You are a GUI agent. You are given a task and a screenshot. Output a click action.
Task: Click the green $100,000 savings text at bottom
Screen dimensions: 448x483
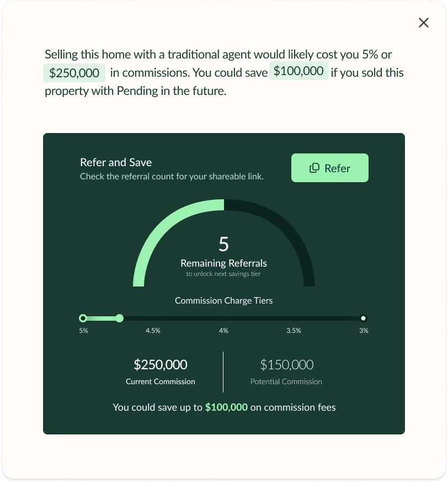coord(226,407)
